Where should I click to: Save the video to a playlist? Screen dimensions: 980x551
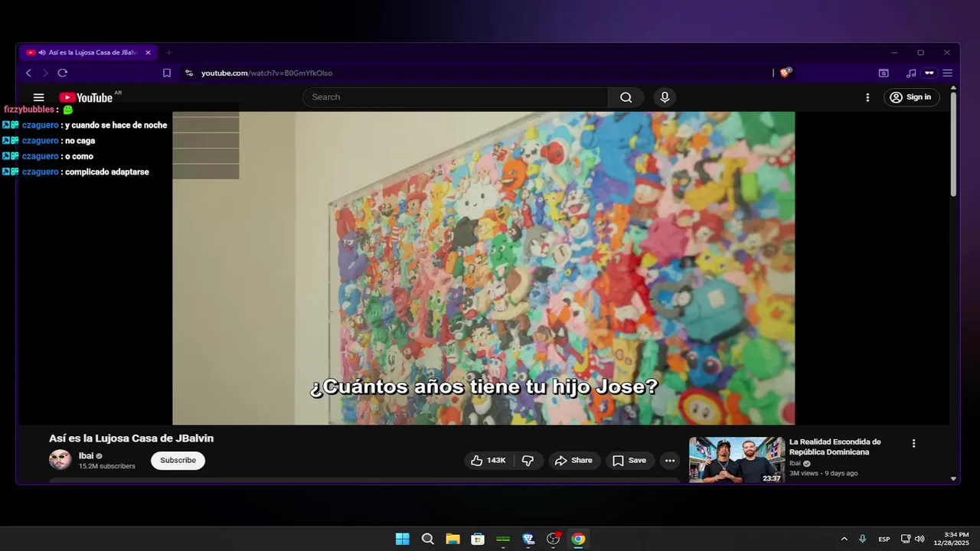point(629,460)
